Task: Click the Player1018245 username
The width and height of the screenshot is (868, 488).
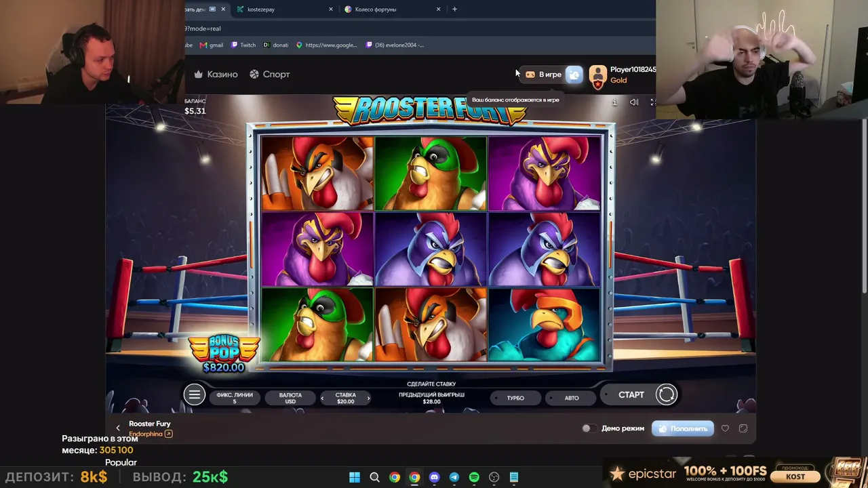Action: [x=633, y=70]
